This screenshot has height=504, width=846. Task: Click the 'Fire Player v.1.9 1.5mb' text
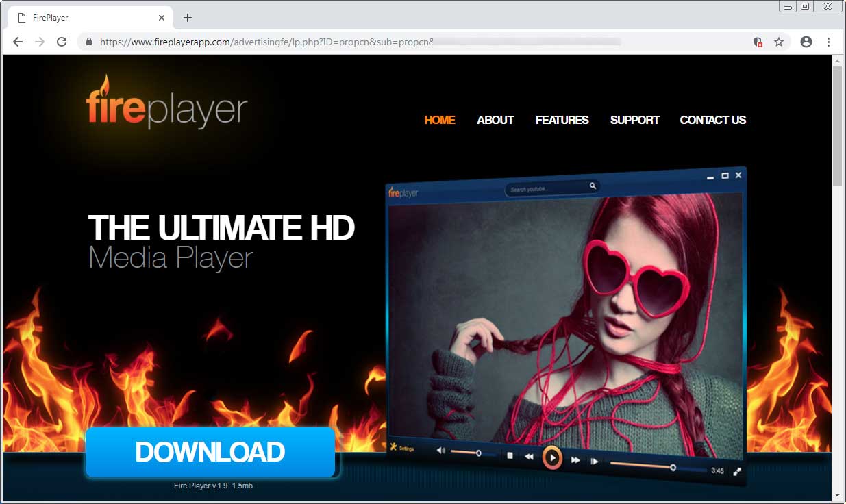(213, 486)
